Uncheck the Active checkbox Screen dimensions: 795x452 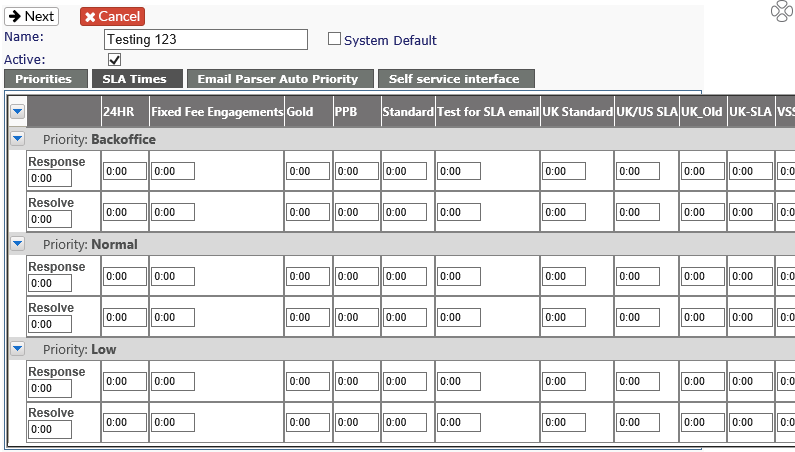tap(115, 59)
